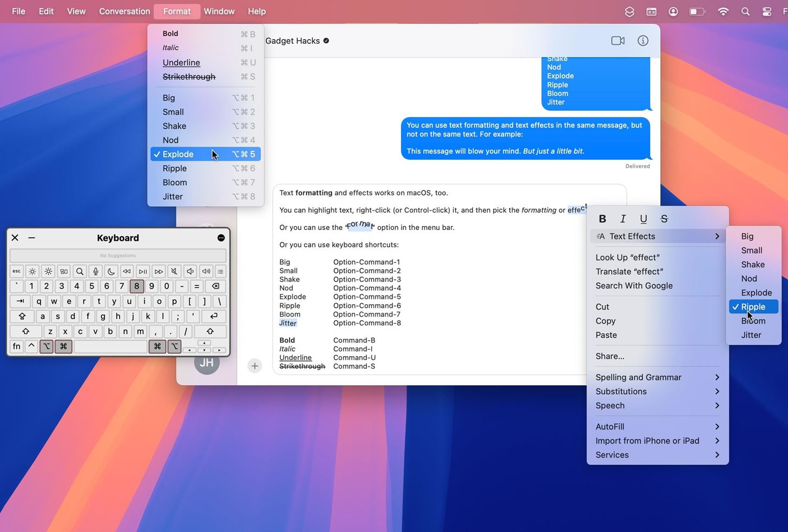
Task: Click the plus apps button beside the message field
Action: tap(254, 366)
